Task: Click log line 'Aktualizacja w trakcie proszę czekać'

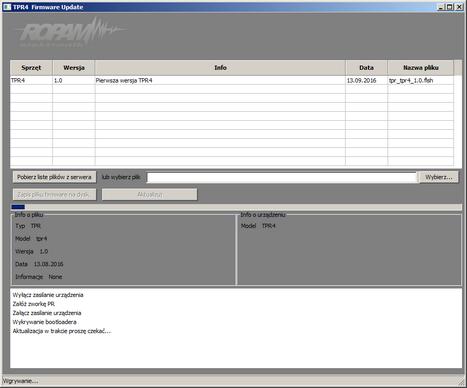Action: (x=62, y=331)
